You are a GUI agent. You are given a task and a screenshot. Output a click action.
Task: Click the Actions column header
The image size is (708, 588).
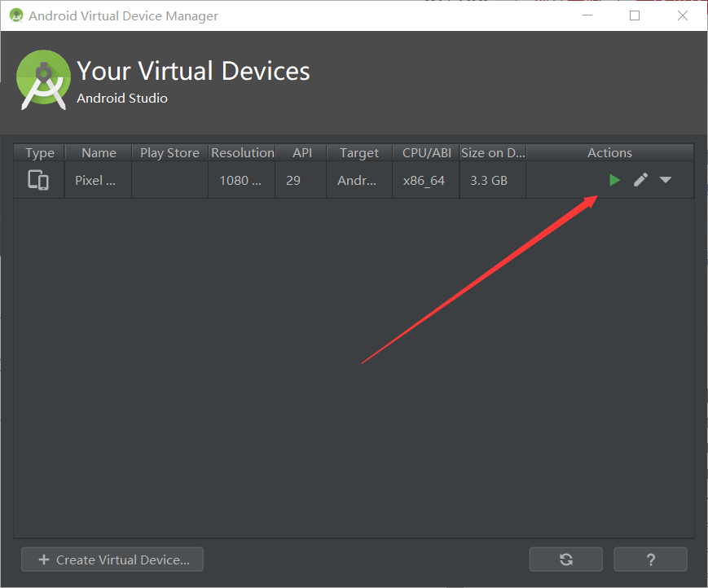click(609, 152)
